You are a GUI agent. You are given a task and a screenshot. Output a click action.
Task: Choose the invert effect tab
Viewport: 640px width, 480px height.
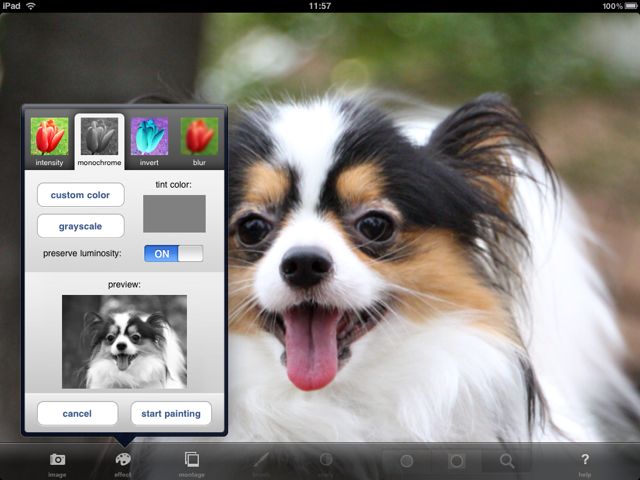coord(149,142)
